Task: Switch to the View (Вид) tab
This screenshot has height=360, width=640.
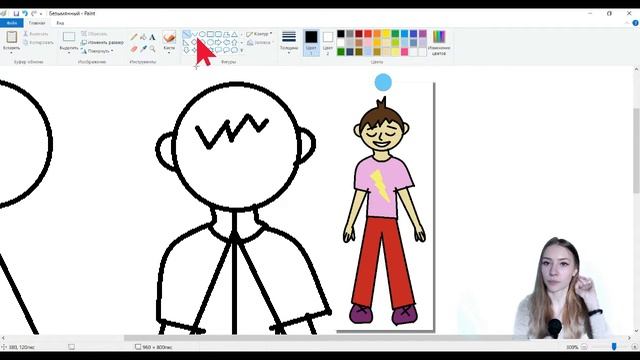Action: (x=60, y=23)
